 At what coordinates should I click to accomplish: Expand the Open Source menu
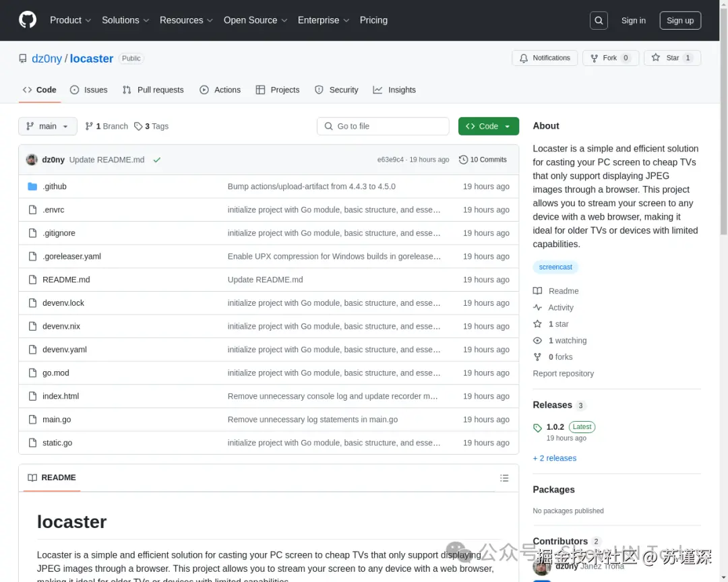point(255,20)
